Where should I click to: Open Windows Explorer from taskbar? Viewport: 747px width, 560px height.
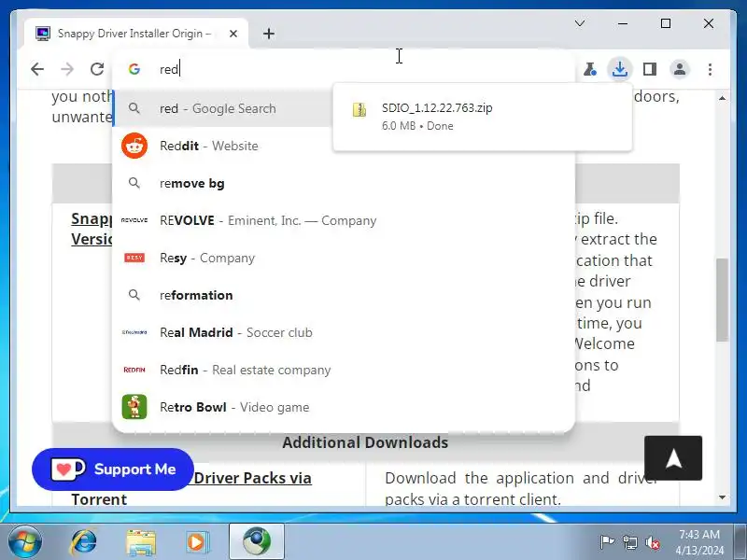click(141, 542)
